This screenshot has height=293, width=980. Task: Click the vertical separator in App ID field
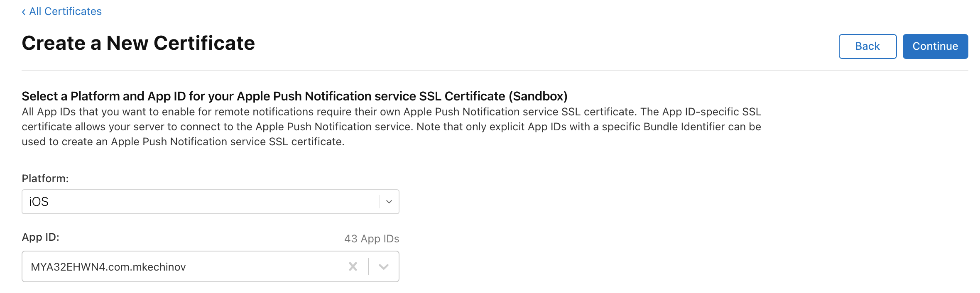point(368,266)
